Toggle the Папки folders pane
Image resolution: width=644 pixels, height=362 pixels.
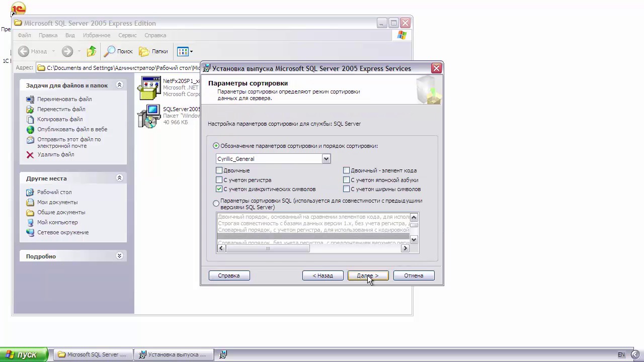(x=153, y=51)
